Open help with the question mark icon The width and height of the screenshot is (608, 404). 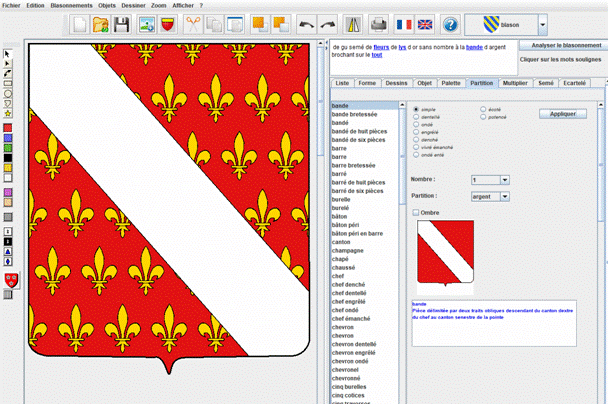click(x=450, y=23)
